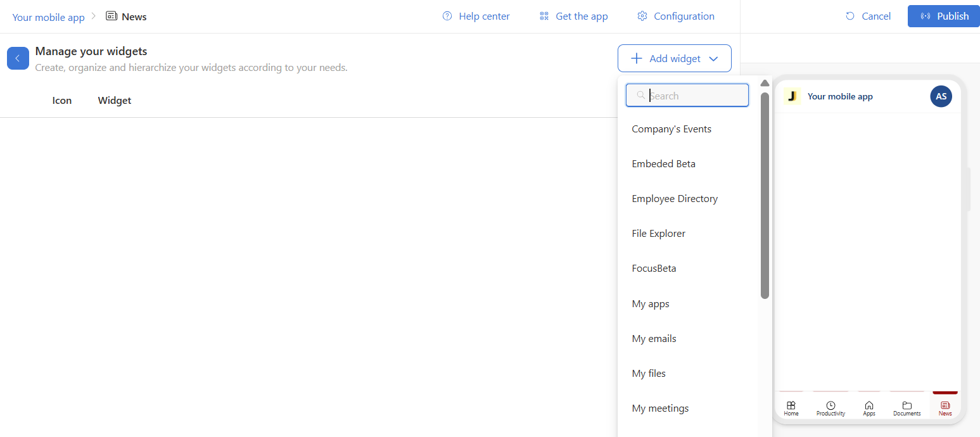
Task: Click the J app logo in preview
Action: point(792,96)
